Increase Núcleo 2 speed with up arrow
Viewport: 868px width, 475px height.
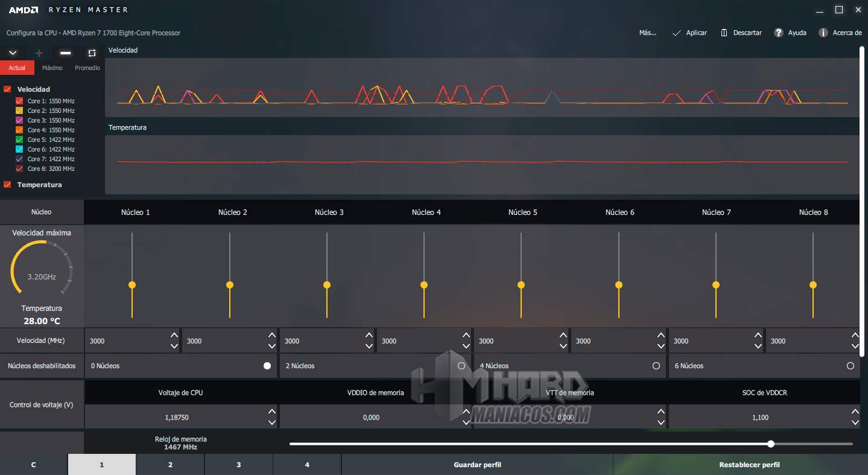pos(272,335)
